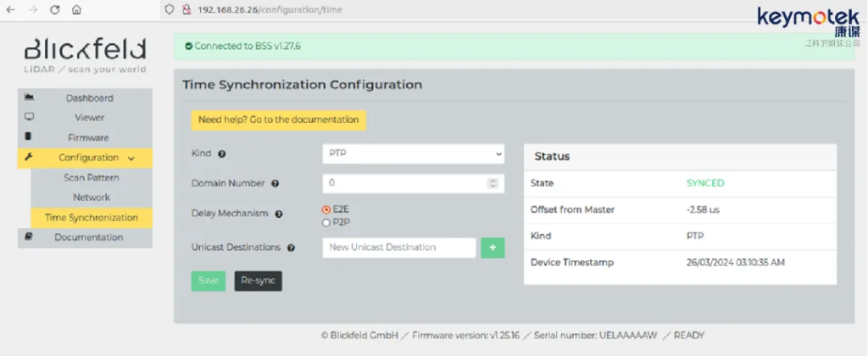
Task: Click the SYNCED state value
Action: (705, 183)
